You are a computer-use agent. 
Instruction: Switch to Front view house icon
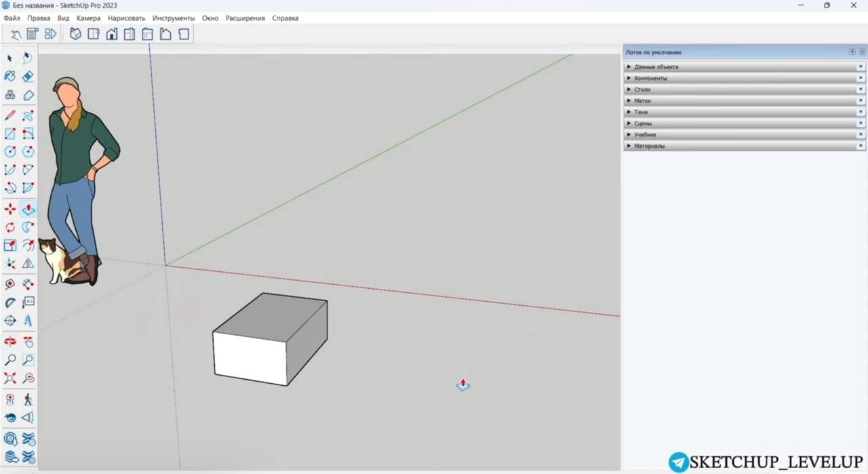111,34
